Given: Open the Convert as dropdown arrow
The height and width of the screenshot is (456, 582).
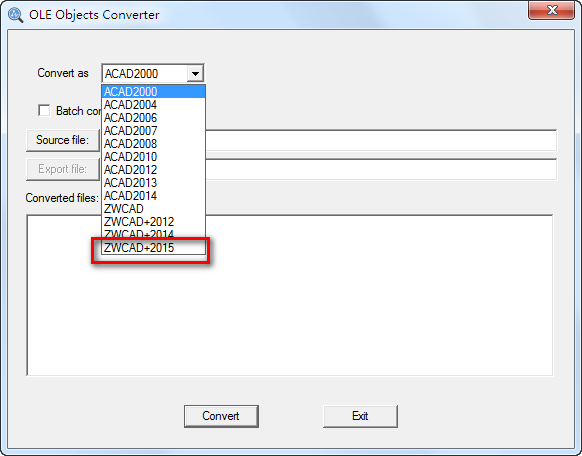Looking at the screenshot, I should click(195, 73).
